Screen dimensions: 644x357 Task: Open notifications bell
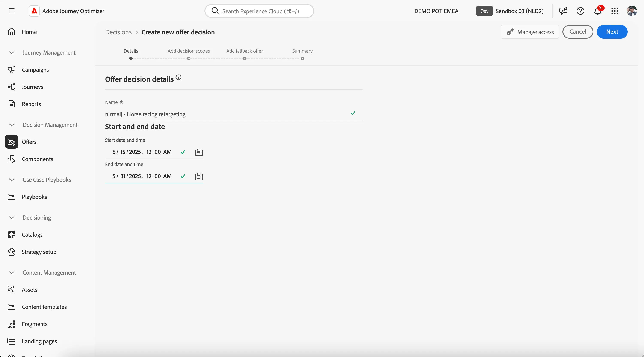598,11
